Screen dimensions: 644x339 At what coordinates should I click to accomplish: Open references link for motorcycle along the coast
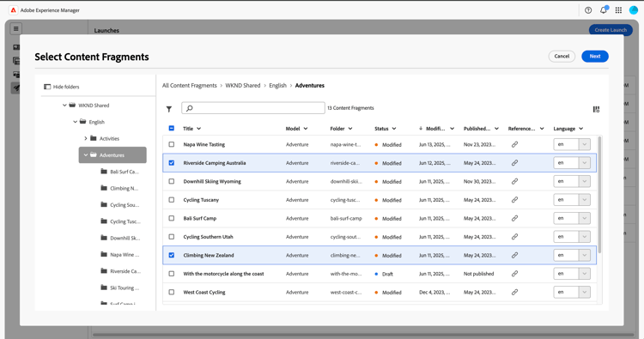click(x=514, y=274)
